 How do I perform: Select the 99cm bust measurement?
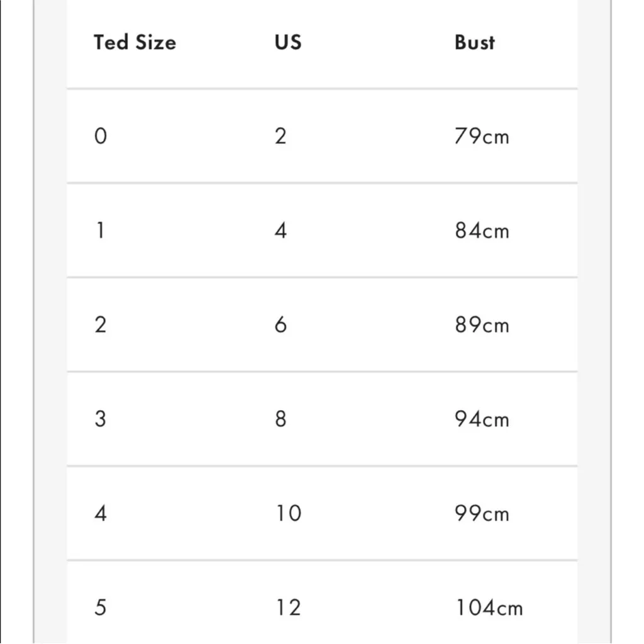point(482,514)
